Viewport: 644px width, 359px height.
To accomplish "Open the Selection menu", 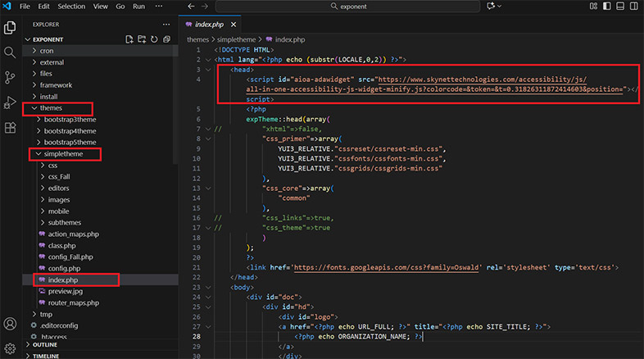I will 71,7.
